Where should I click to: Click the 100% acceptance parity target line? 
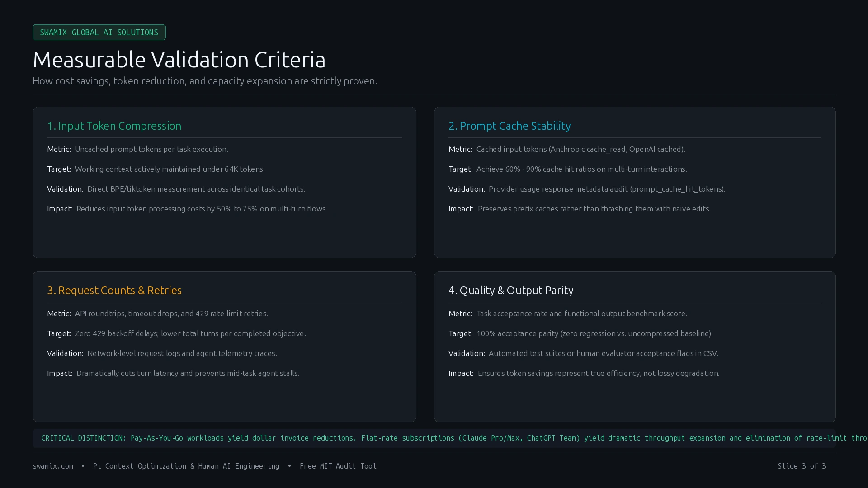point(580,333)
